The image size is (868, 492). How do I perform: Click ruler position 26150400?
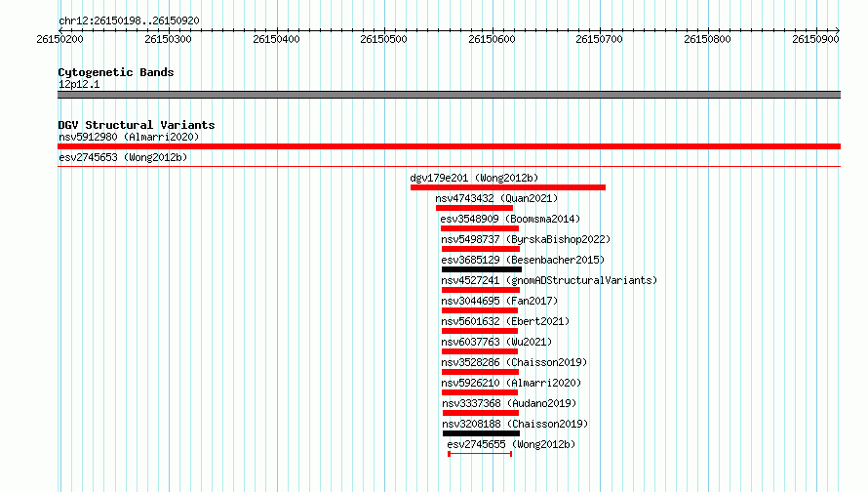[x=276, y=39]
